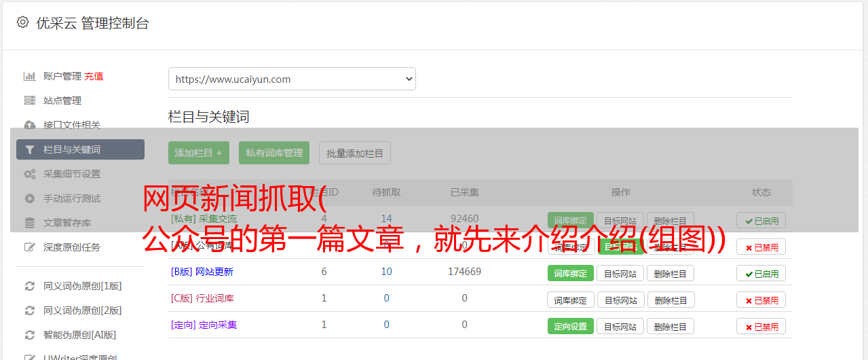Click the 待抓取 column header
Image resolution: width=868 pixels, height=360 pixels.
[x=386, y=192]
